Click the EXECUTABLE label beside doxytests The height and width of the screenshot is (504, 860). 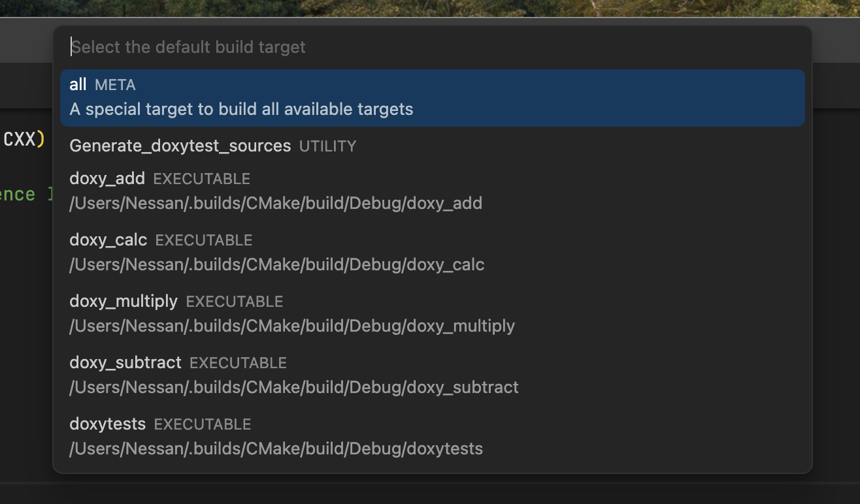coord(202,424)
